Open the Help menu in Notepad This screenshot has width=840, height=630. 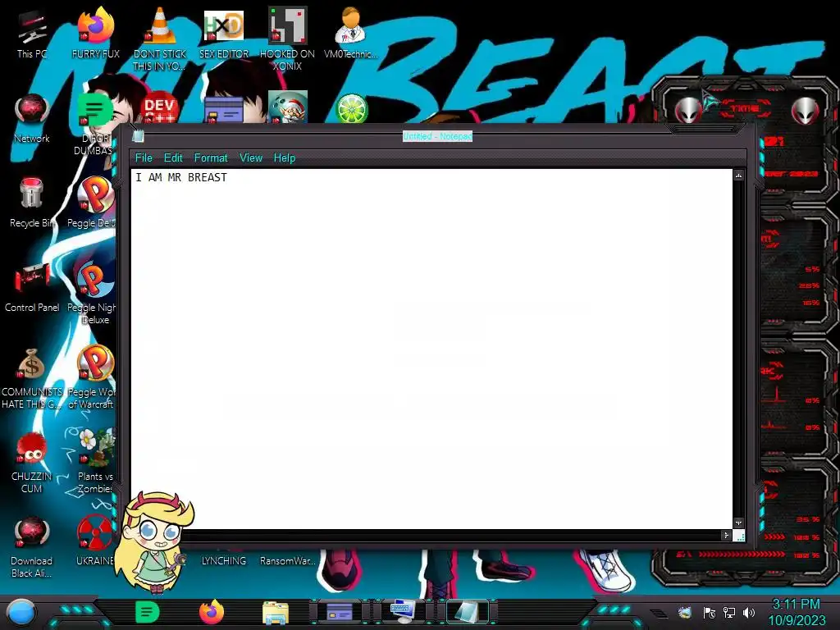pyautogui.click(x=285, y=158)
